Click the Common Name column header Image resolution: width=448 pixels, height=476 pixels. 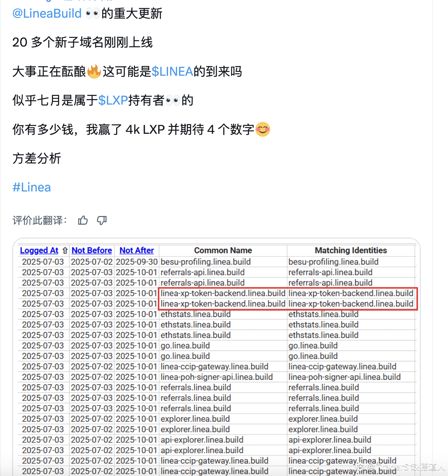(x=223, y=250)
